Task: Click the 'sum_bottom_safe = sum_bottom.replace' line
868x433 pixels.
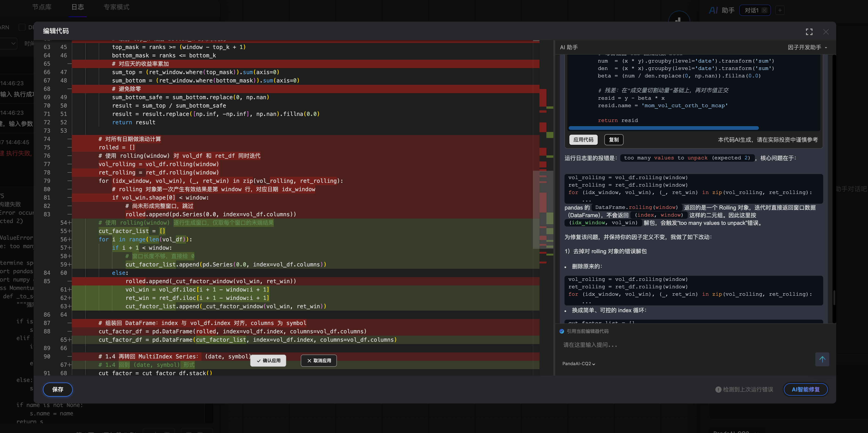Action: pos(190,97)
